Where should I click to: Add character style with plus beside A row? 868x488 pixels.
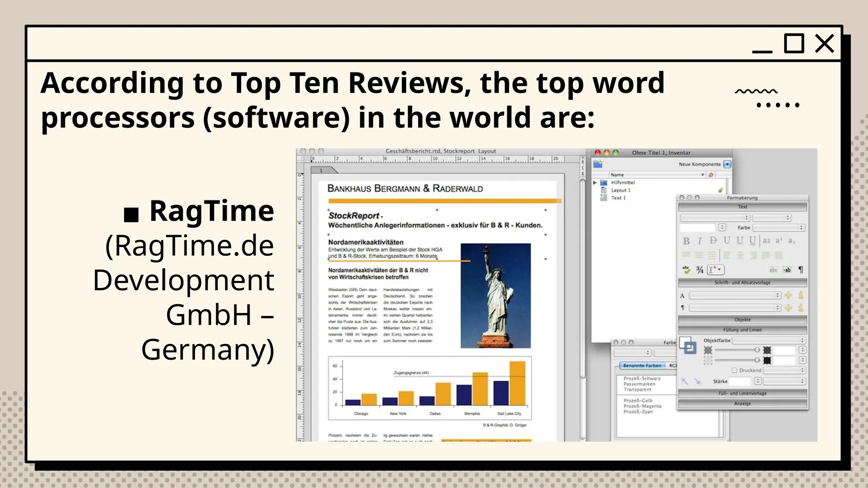pyautogui.click(x=788, y=295)
